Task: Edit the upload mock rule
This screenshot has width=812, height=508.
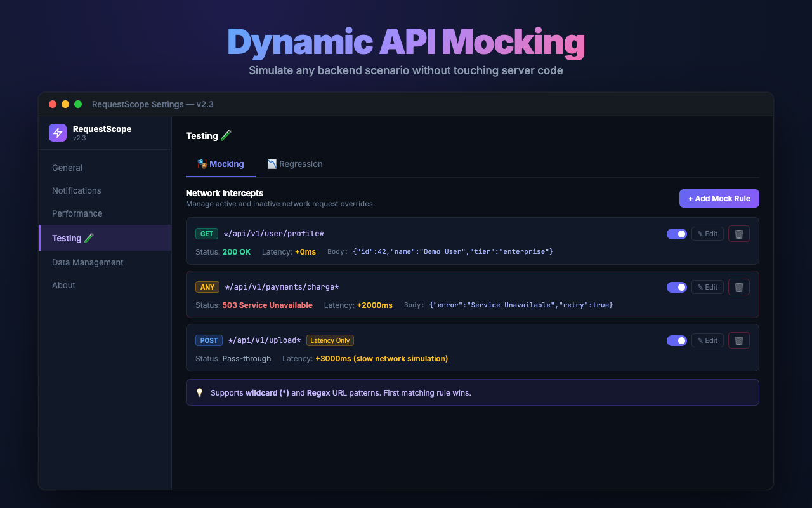Action: click(707, 340)
